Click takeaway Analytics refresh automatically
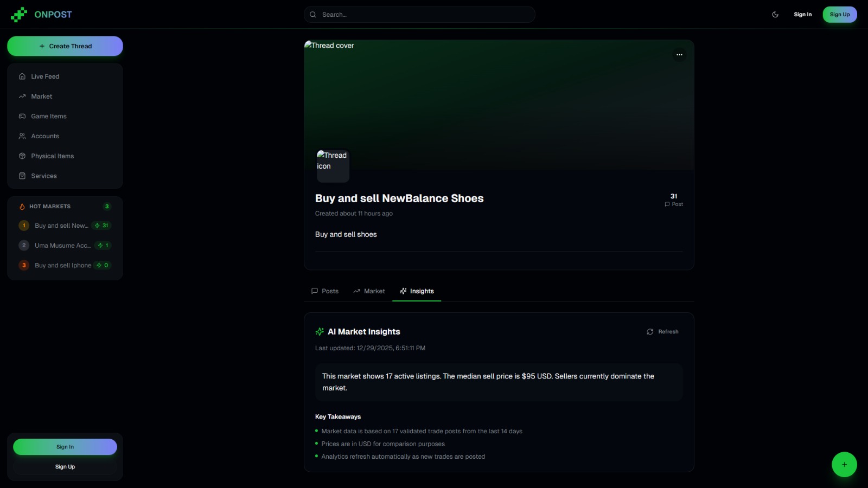Viewport: 868px width, 488px height. point(403,457)
